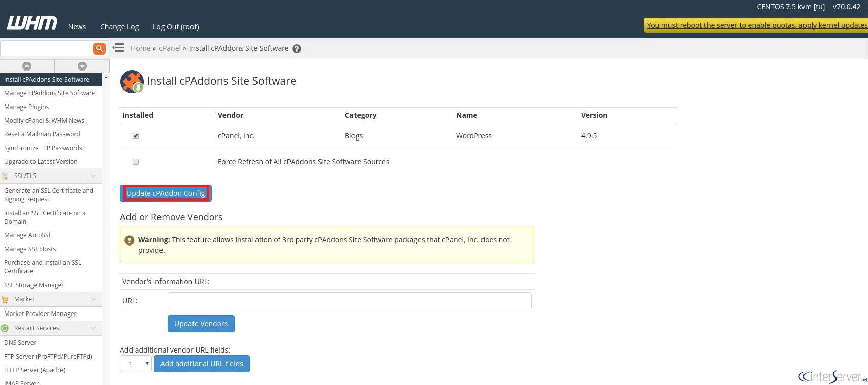Click the SSL/TLS section icon
The height and width of the screenshot is (385, 868).
[x=5, y=176]
